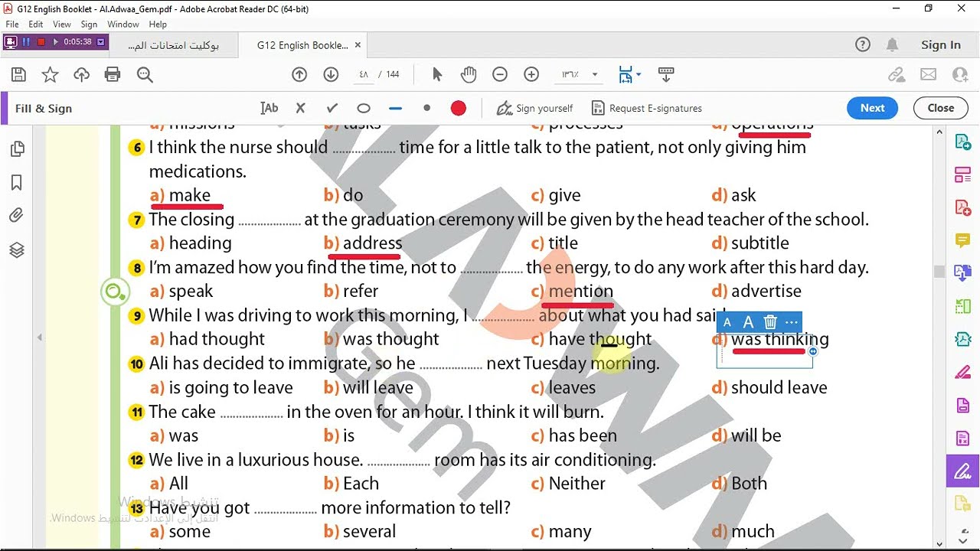Open Comment tool in right pane
Screen dimensions: 980x551
pos(962,240)
